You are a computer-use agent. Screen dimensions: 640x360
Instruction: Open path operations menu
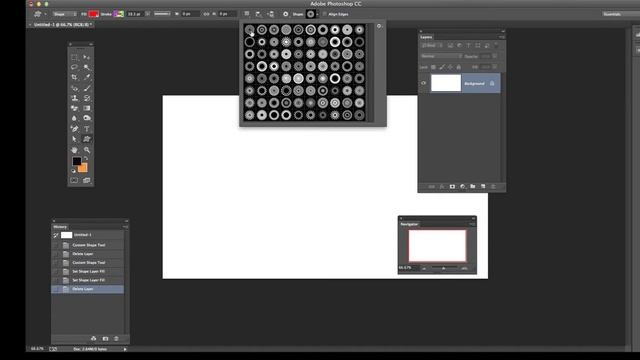247,14
